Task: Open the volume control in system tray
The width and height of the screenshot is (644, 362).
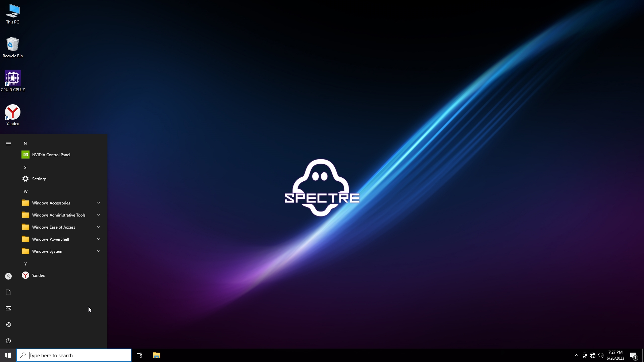Action: coord(601,355)
